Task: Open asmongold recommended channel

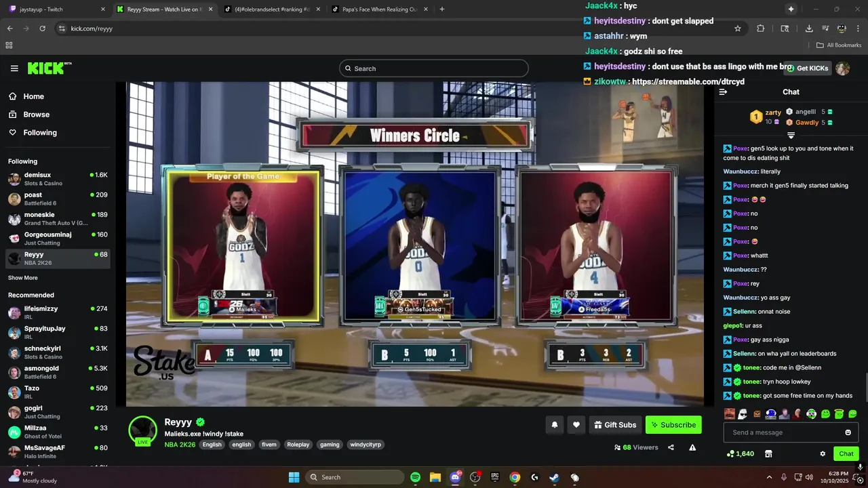Action: (x=58, y=372)
